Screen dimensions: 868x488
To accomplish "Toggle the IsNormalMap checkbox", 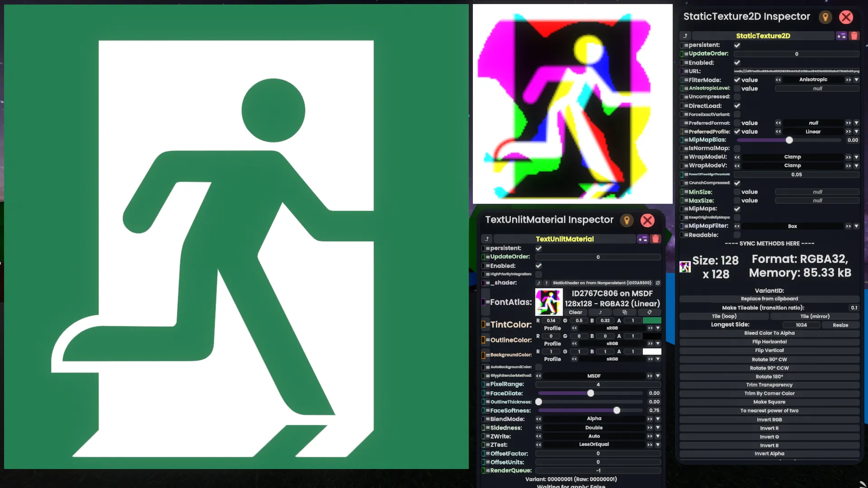I will click(x=737, y=149).
